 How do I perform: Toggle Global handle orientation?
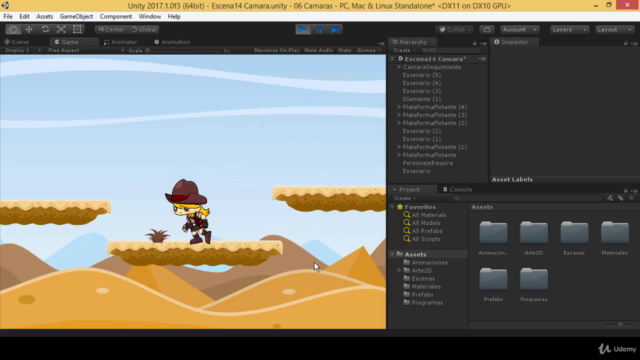point(144,29)
